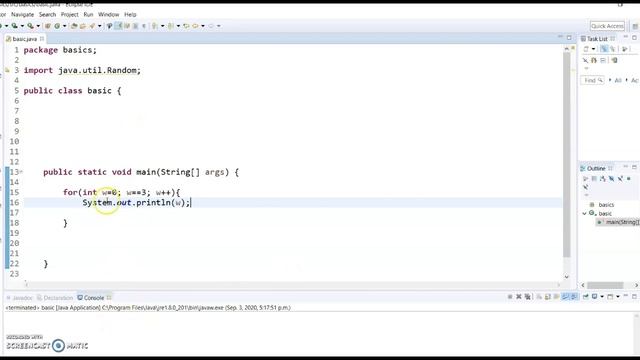This screenshot has width=640, height=360.
Task: Click Previous Annotation toolbar icon
Action: point(170,26)
